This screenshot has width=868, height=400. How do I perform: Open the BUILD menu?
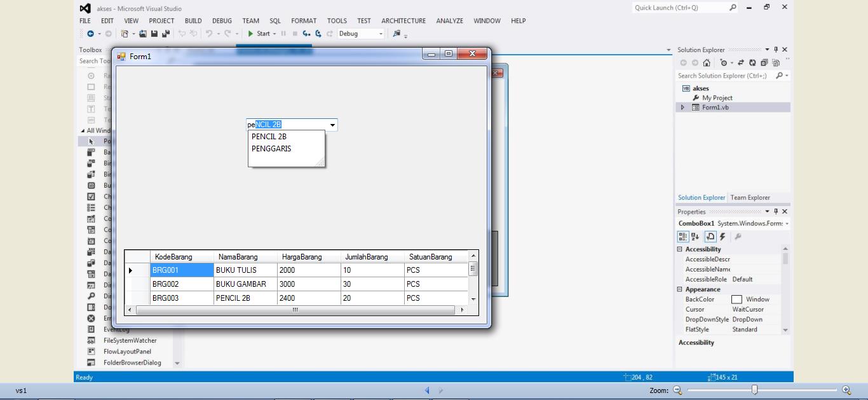coord(193,21)
